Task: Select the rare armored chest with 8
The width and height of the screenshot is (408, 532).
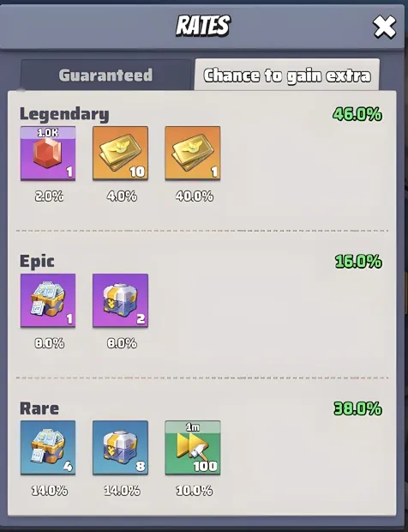Action: 120,448
